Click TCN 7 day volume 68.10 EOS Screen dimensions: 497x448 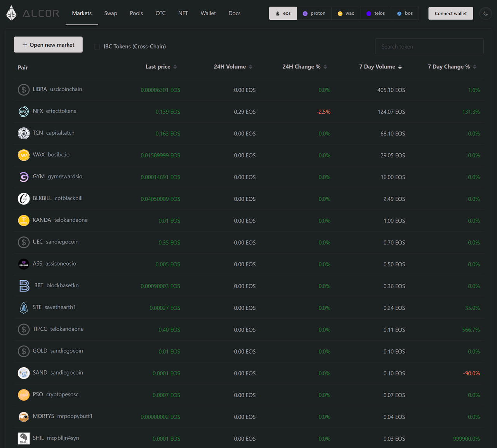point(393,134)
